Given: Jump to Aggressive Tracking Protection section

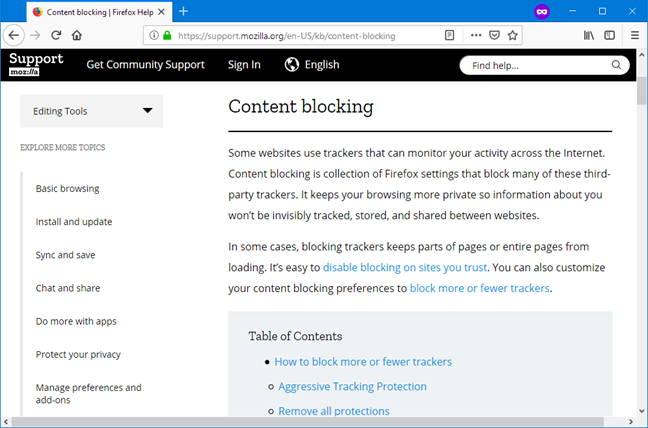Looking at the screenshot, I should pos(352,387).
